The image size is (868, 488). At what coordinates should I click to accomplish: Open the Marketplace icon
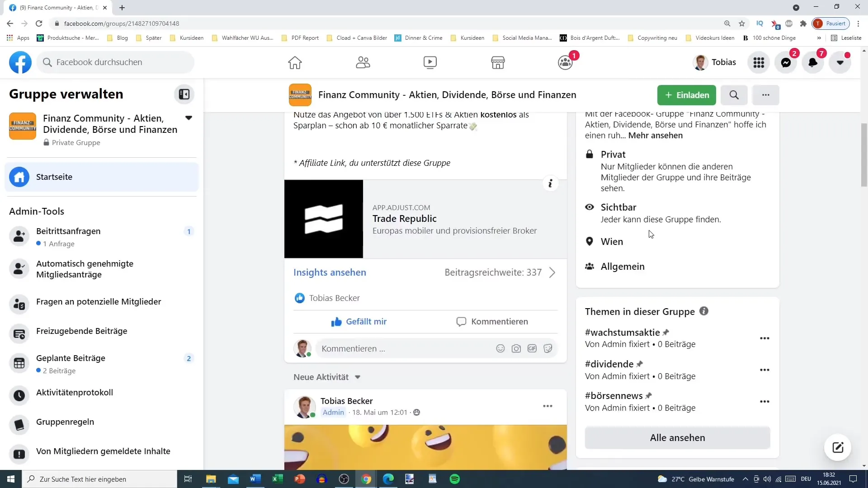(x=498, y=62)
